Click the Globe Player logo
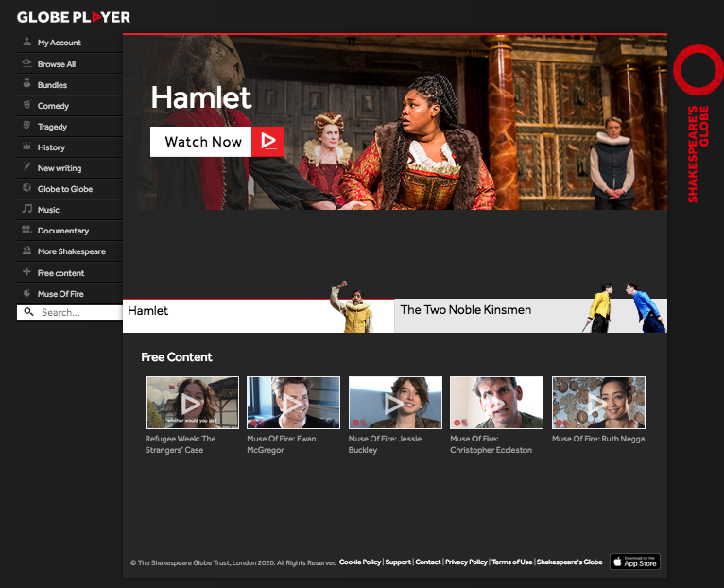Viewport: 724px width, 588px height. pos(74,17)
